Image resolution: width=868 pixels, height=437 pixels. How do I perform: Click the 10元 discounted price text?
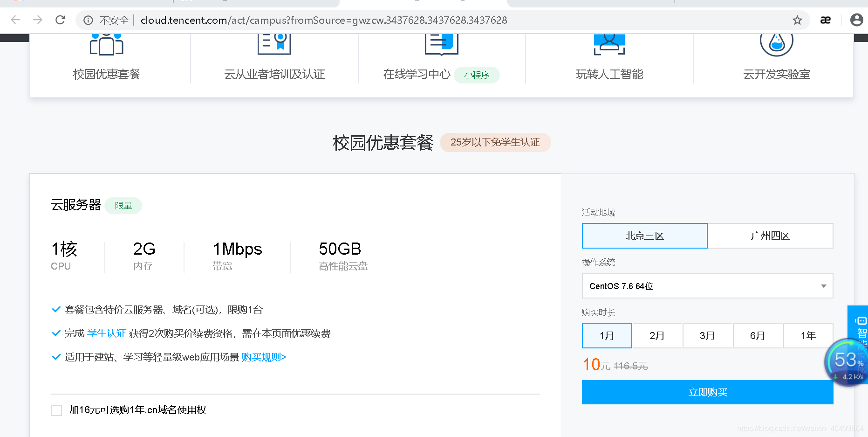596,365
